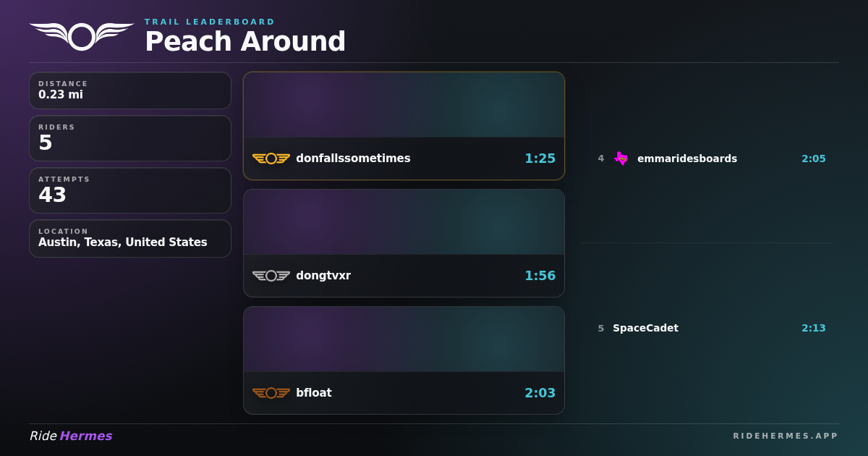The image size is (868, 456).
Task: Select emmaridesboards in fourth place
Action: 686,159
